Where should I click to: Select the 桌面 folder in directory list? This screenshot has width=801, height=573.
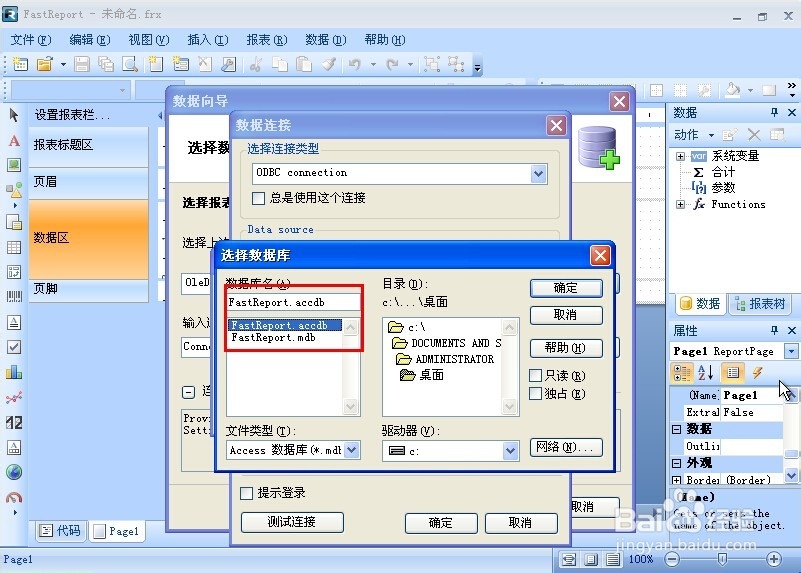pos(422,375)
